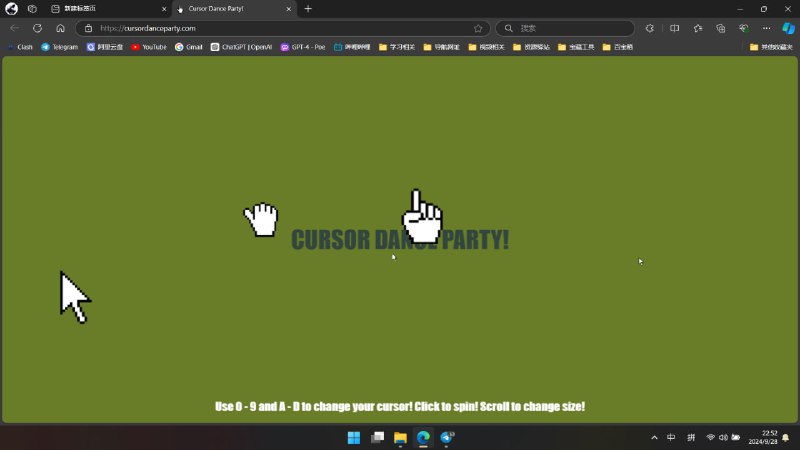Image resolution: width=800 pixels, height=450 pixels.
Task: Expand the sixth bookmark folder
Action: tap(617, 47)
